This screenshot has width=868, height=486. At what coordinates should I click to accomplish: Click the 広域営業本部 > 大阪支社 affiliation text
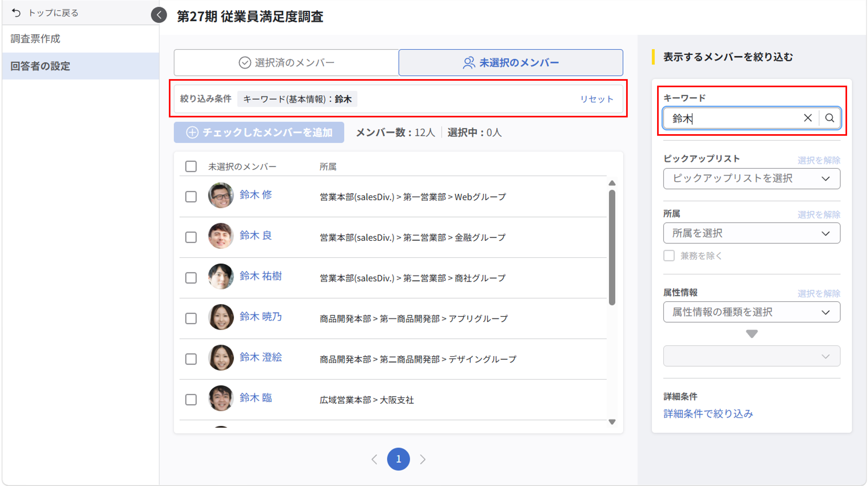point(367,400)
